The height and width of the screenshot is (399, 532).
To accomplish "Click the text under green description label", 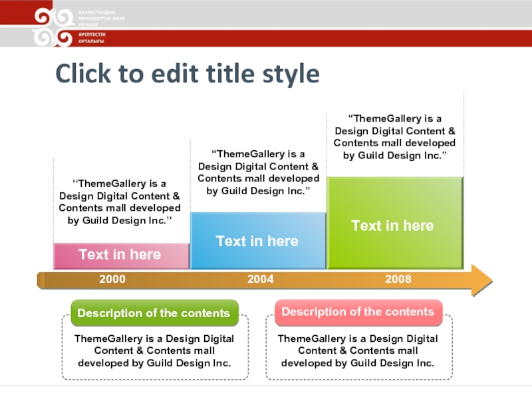I will pos(154,351).
